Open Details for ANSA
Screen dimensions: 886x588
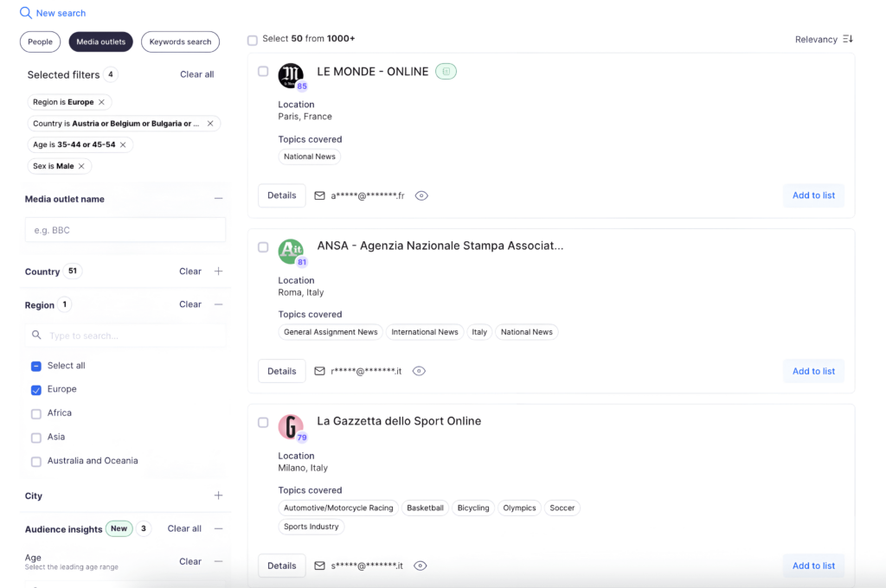[282, 371]
